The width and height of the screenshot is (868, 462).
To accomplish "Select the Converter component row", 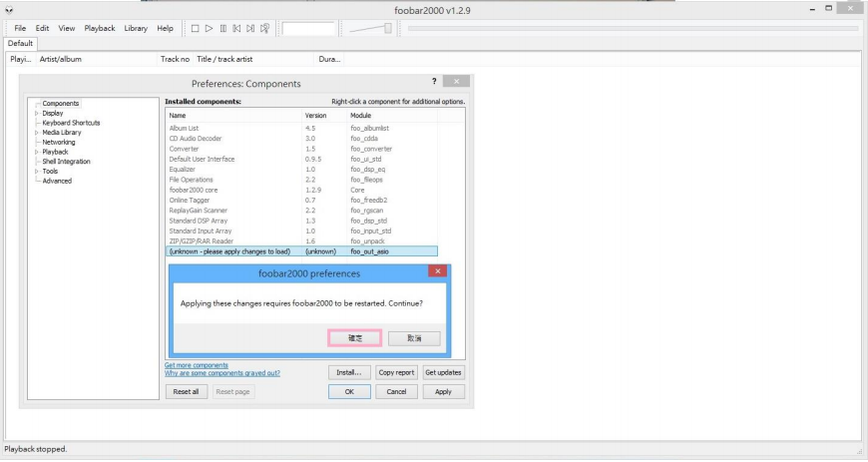I will coord(301,149).
